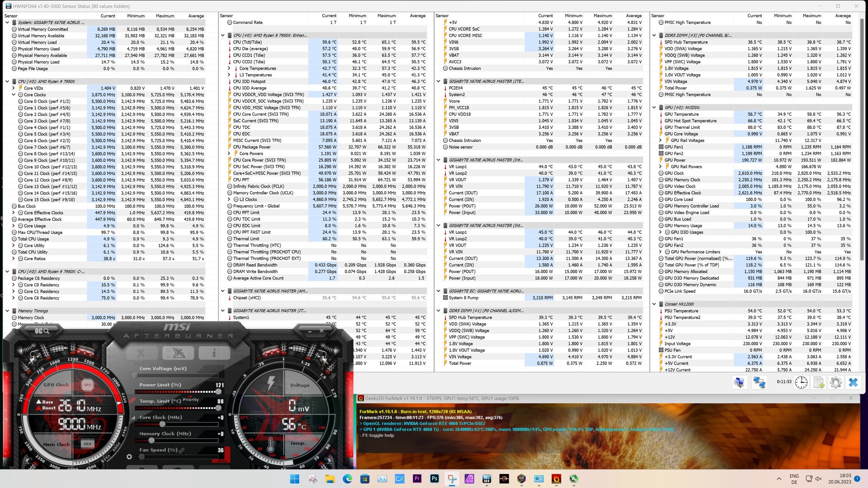Viewport: 868px width, 488px height.
Task: Open File Explorer from the taskbar
Action: click(330, 479)
